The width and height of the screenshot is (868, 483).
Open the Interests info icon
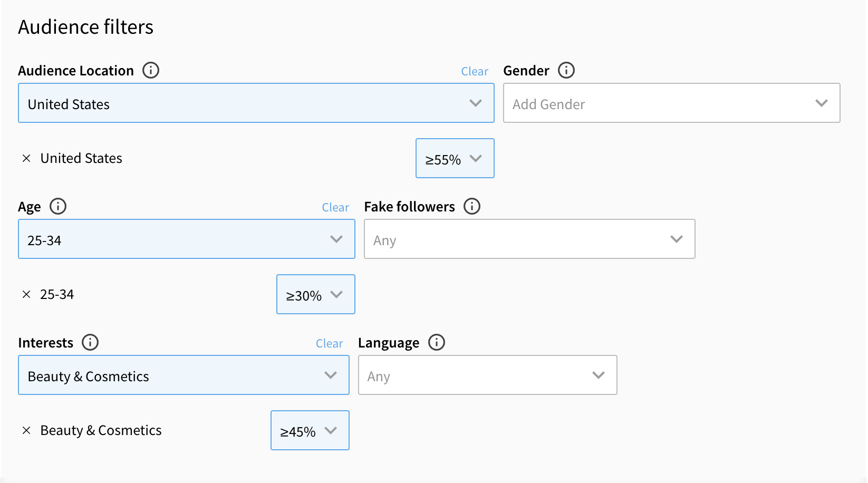[x=90, y=342]
